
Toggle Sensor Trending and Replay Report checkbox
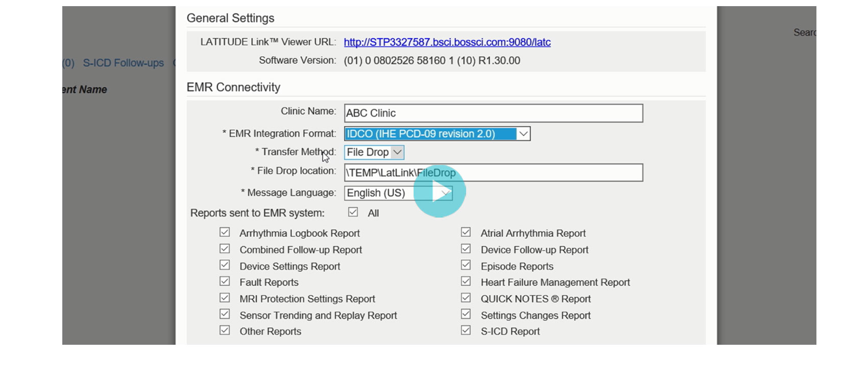pos(225,314)
